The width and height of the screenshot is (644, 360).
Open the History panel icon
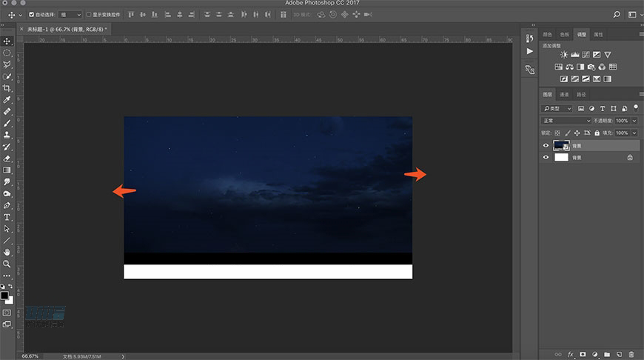point(530,39)
